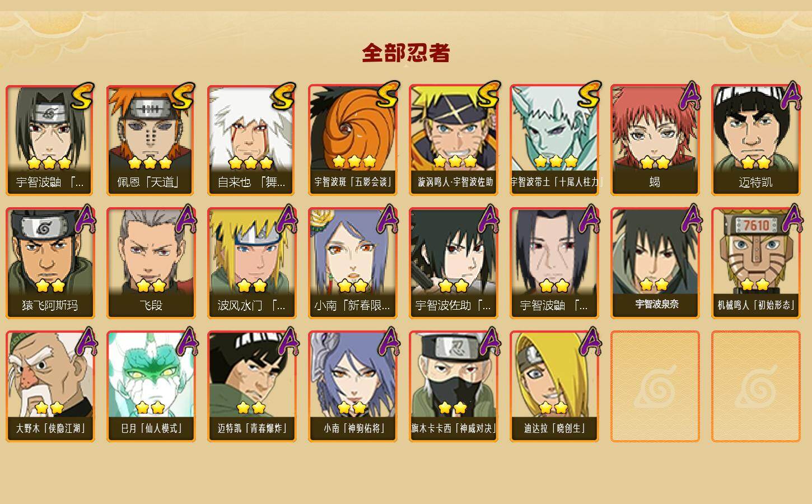The image size is (812, 504).
Task: Select the 机械鸣人「初始形态」 card
Action: click(x=756, y=263)
